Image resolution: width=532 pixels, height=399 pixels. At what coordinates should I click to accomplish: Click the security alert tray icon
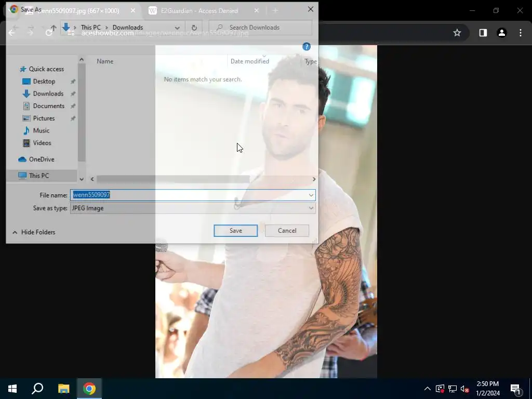pyautogui.click(x=440, y=389)
